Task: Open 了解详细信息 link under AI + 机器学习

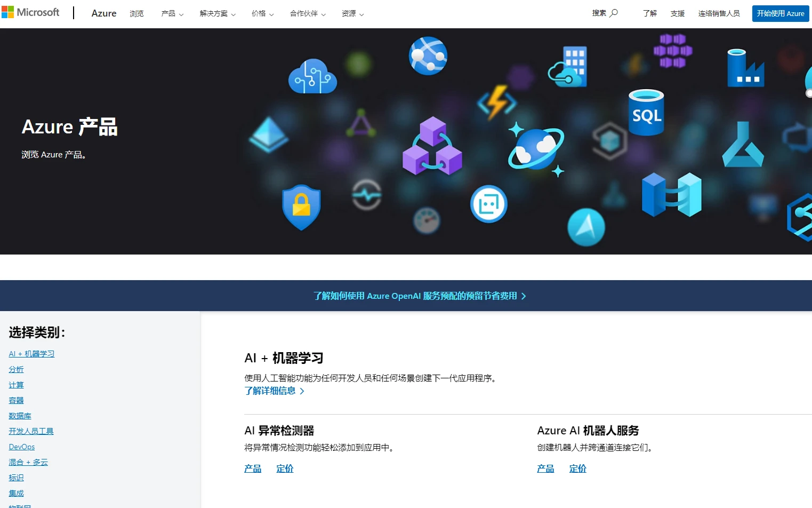Action: click(x=274, y=391)
